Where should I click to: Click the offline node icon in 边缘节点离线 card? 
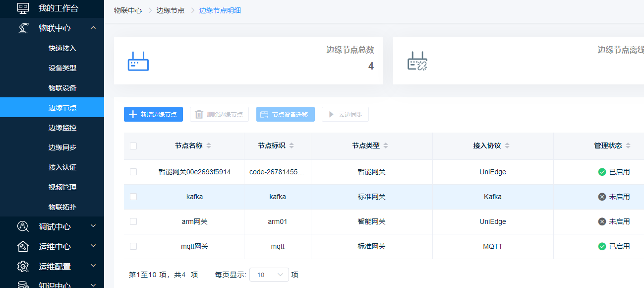417,61
